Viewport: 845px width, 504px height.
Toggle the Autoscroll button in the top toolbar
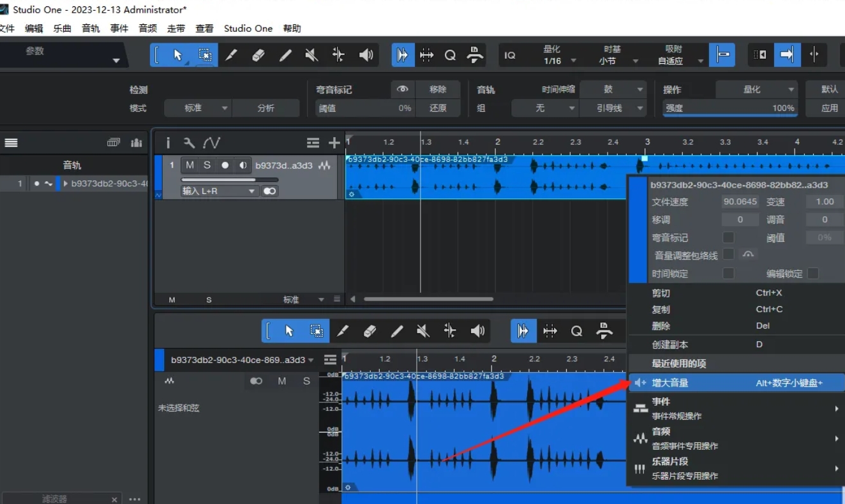click(786, 56)
